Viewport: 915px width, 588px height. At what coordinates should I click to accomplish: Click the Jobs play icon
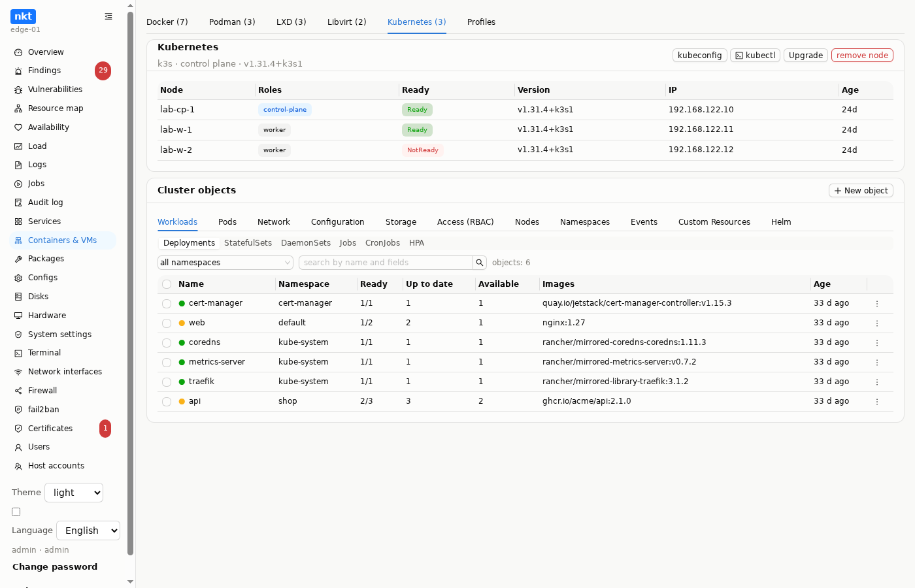(x=18, y=184)
